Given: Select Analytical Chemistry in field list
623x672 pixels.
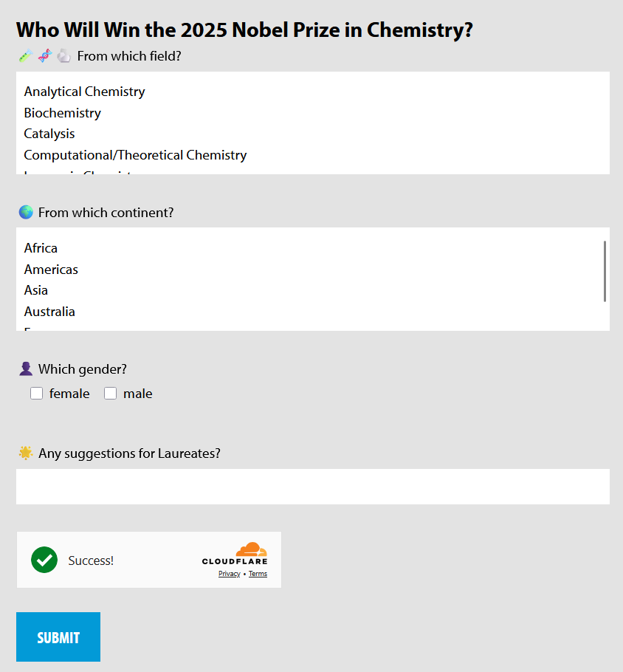Looking at the screenshot, I should coord(84,92).
